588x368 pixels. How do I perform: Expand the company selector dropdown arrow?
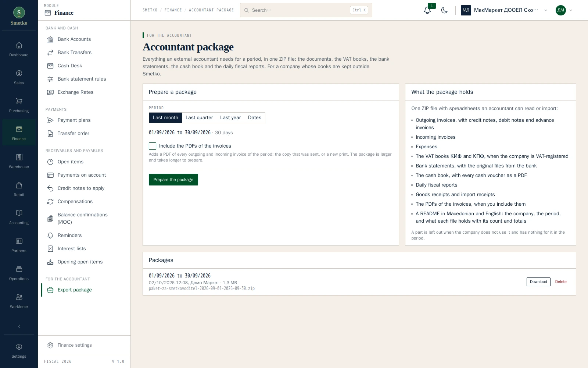(x=546, y=10)
